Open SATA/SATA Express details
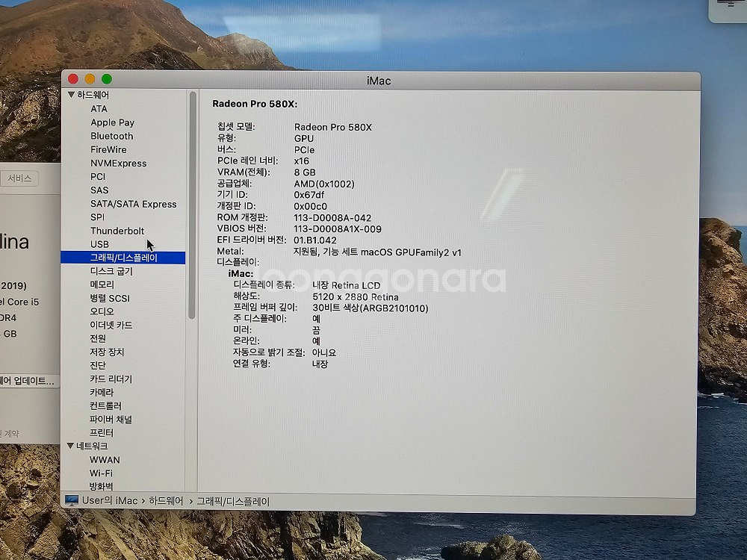Viewport: 747px width, 560px height. [x=134, y=204]
